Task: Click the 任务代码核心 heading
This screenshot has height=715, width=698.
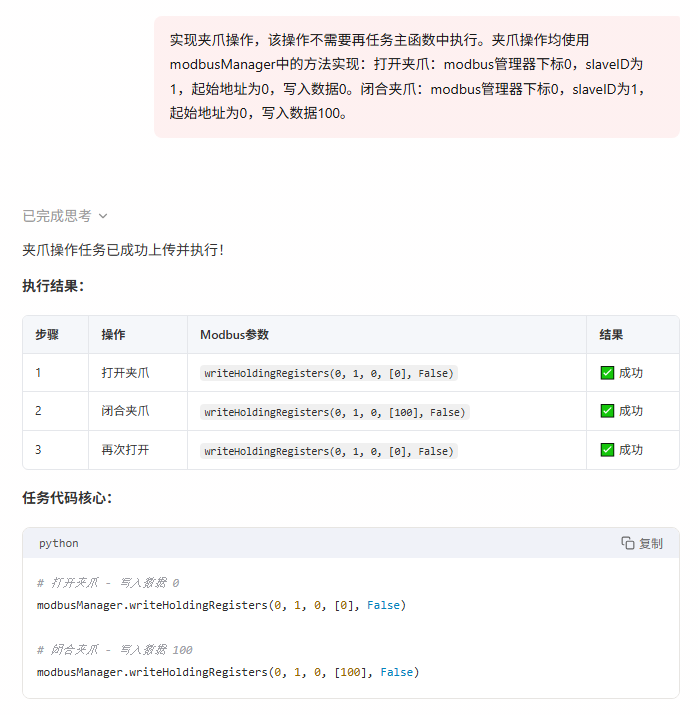Action: click(67, 497)
